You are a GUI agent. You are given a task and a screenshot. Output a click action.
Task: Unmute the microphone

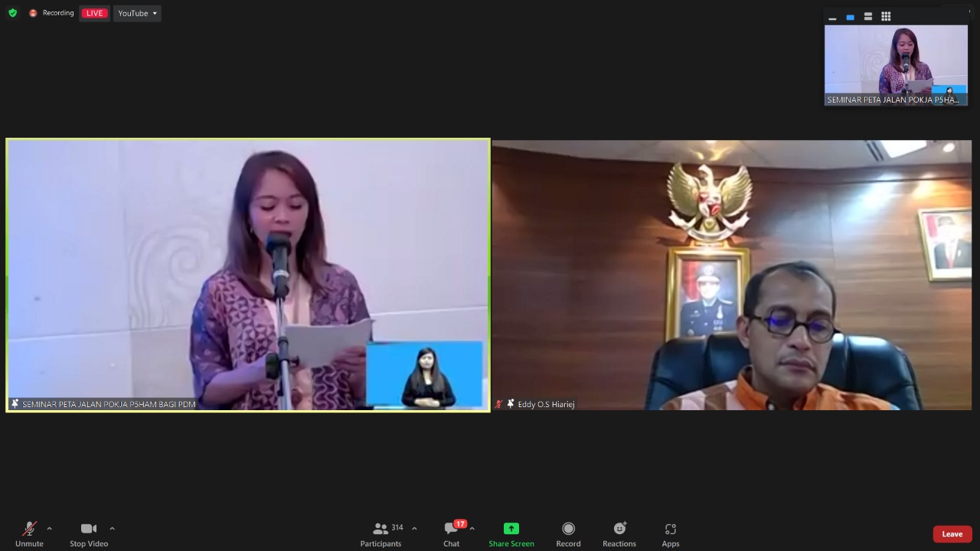pyautogui.click(x=29, y=533)
